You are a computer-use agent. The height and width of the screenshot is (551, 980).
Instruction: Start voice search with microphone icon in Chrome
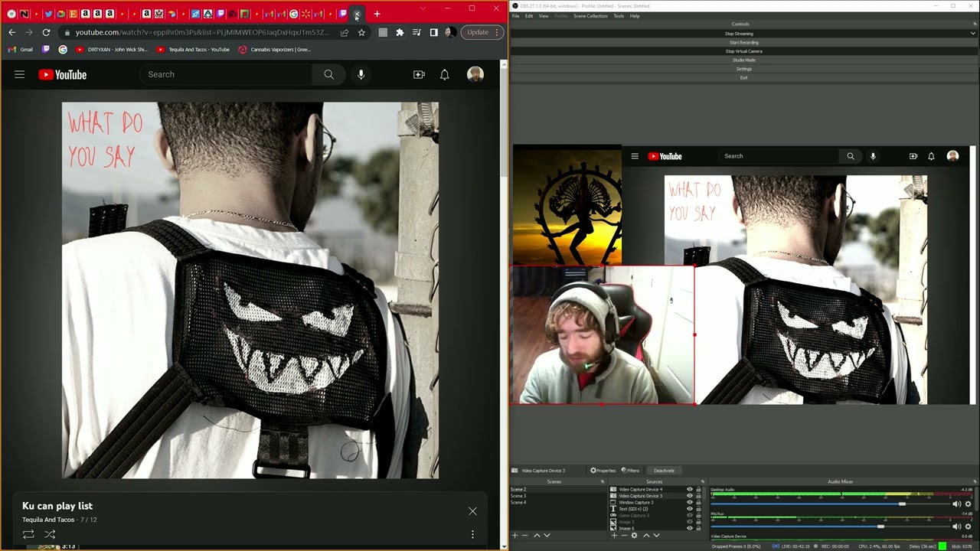click(x=361, y=74)
